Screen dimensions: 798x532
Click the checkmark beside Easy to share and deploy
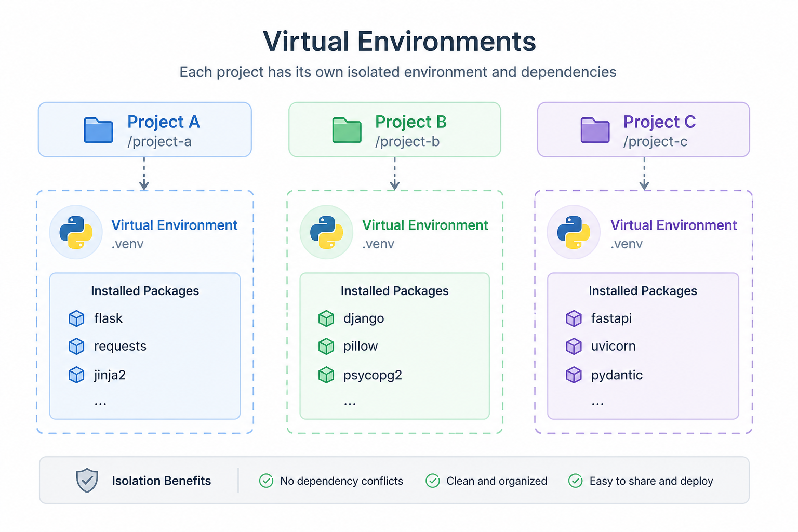pyautogui.click(x=576, y=481)
